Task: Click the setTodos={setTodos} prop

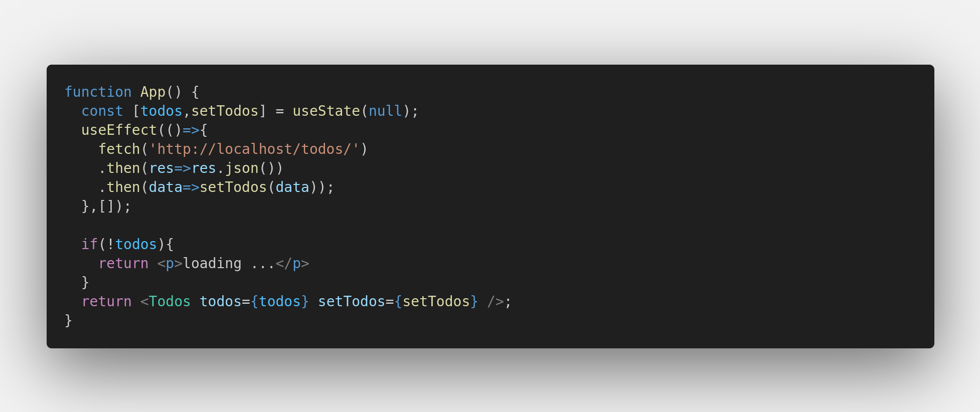Action: click(x=398, y=301)
